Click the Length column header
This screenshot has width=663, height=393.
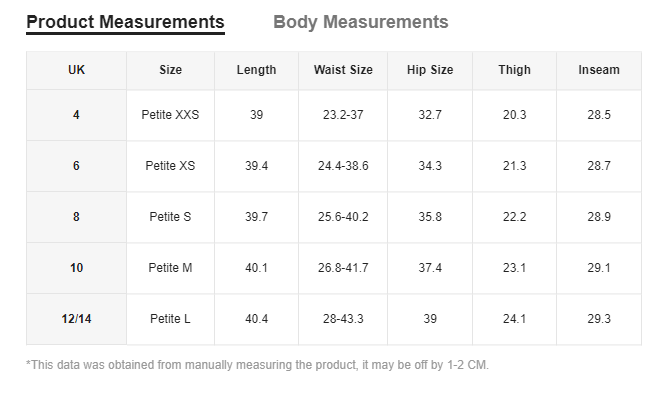pyautogui.click(x=256, y=70)
